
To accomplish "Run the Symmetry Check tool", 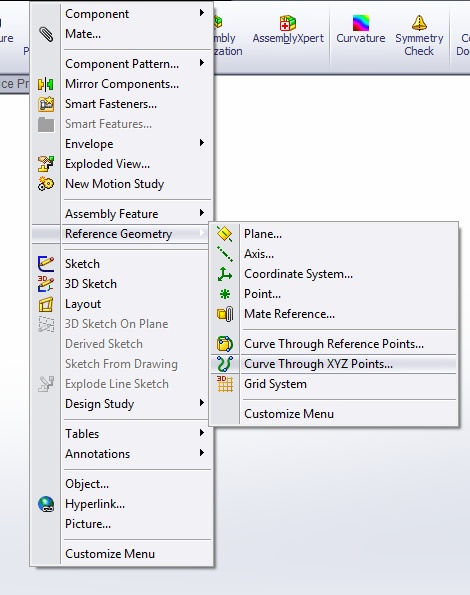I will (x=419, y=36).
